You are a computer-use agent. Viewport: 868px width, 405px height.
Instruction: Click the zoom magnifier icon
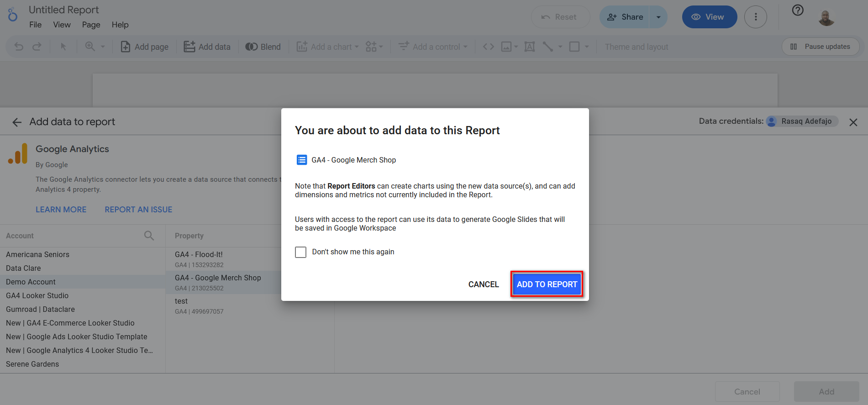tap(90, 47)
